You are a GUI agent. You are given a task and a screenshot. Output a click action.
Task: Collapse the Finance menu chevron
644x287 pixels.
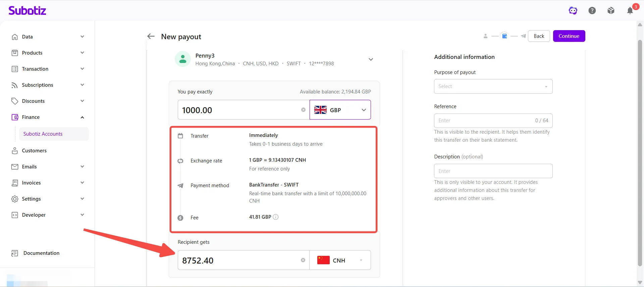tap(82, 117)
